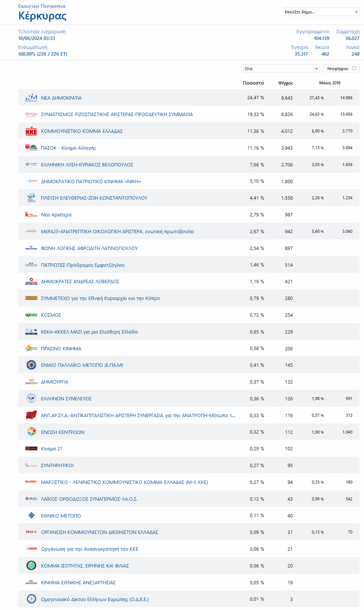Click the ΚΟΣΜΟΣ party logo
The width and height of the screenshot is (364, 610).
tap(31, 315)
